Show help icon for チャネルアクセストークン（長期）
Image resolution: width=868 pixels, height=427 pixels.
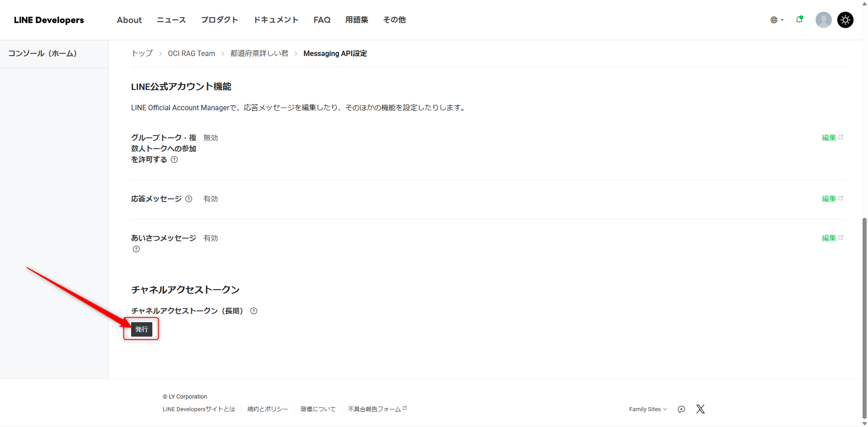click(254, 311)
